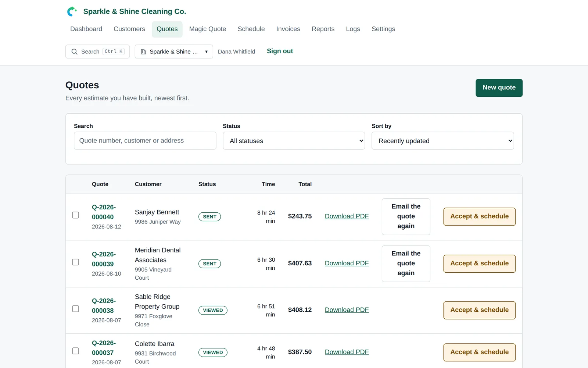The image size is (588, 368).
Task: Click the SENT badge for Meridian Dental
Action: (209, 264)
